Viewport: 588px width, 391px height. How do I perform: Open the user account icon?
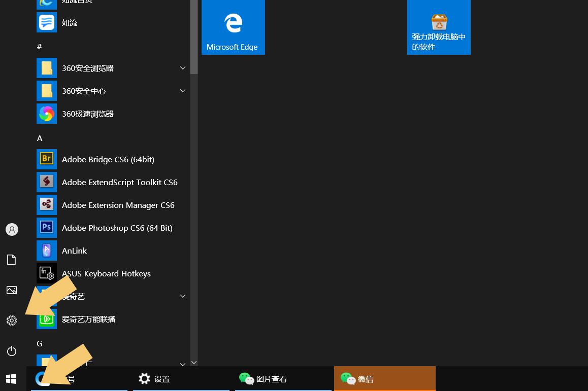click(x=12, y=229)
